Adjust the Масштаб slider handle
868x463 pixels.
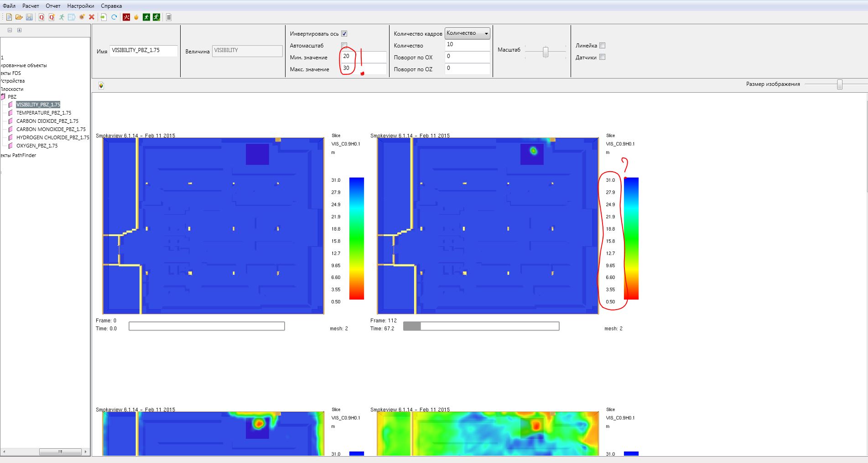(546, 52)
